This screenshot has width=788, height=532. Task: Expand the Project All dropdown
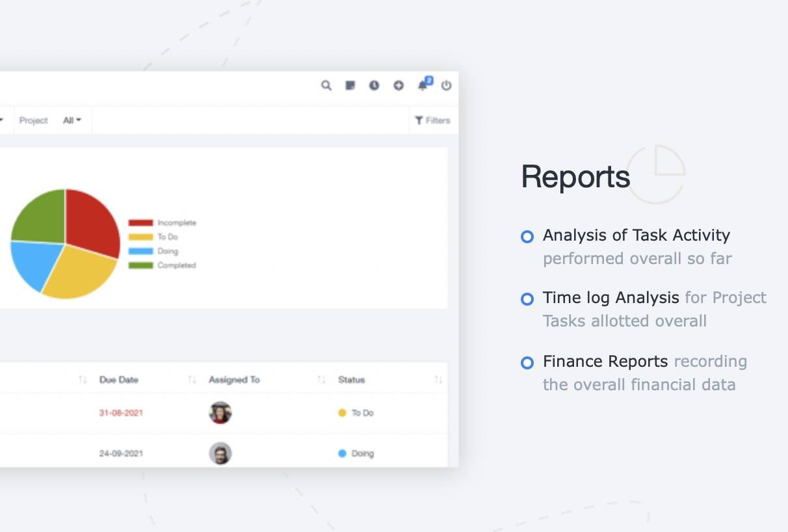pos(72,120)
